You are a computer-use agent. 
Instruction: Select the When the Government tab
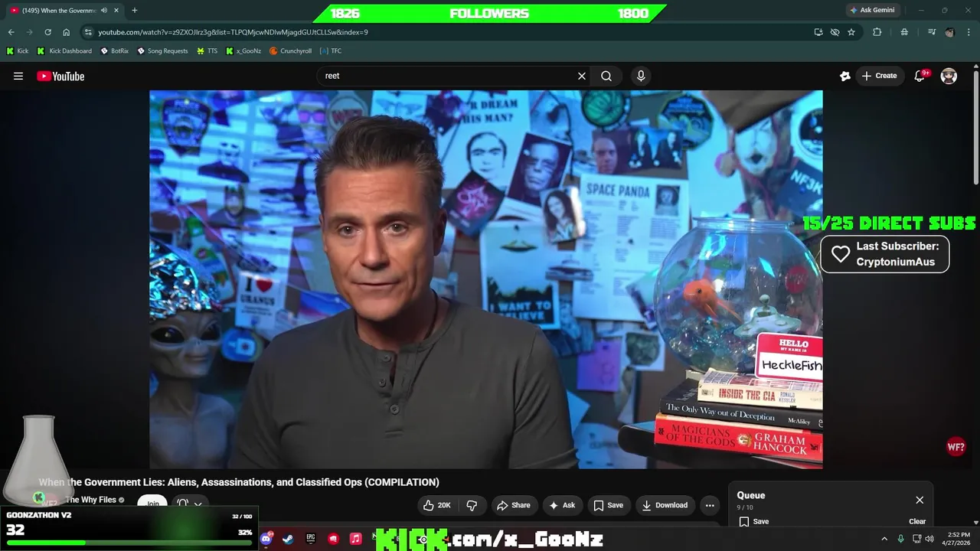click(64, 10)
